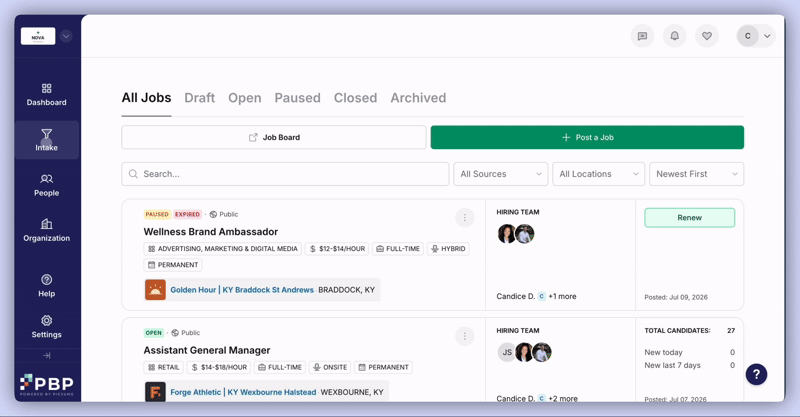This screenshot has height=417, width=800.
Task: Open the messages chat icon
Action: (x=642, y=36)
